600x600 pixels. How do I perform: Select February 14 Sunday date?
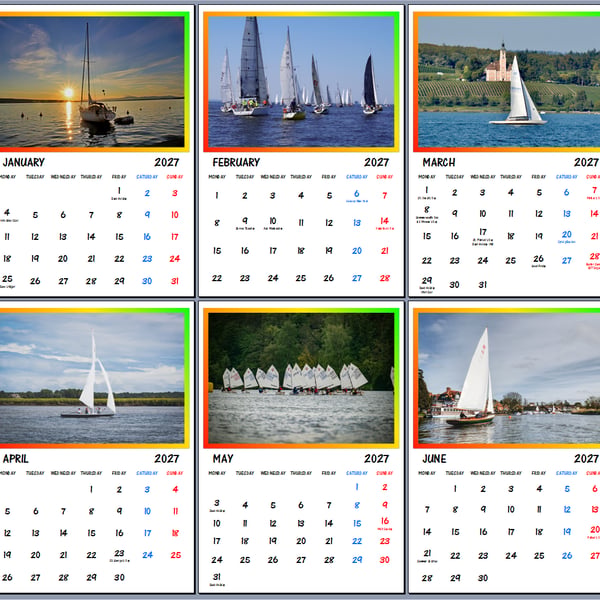pos(385,223)
